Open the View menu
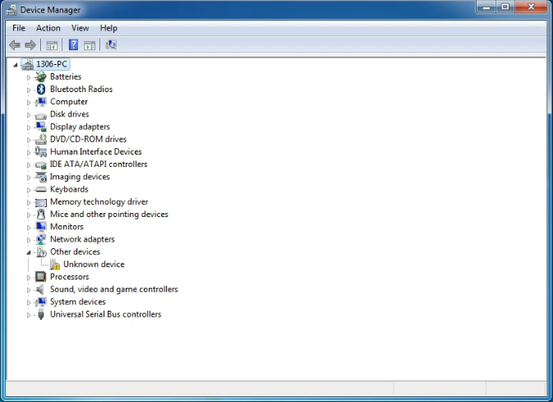 (80, 28)
